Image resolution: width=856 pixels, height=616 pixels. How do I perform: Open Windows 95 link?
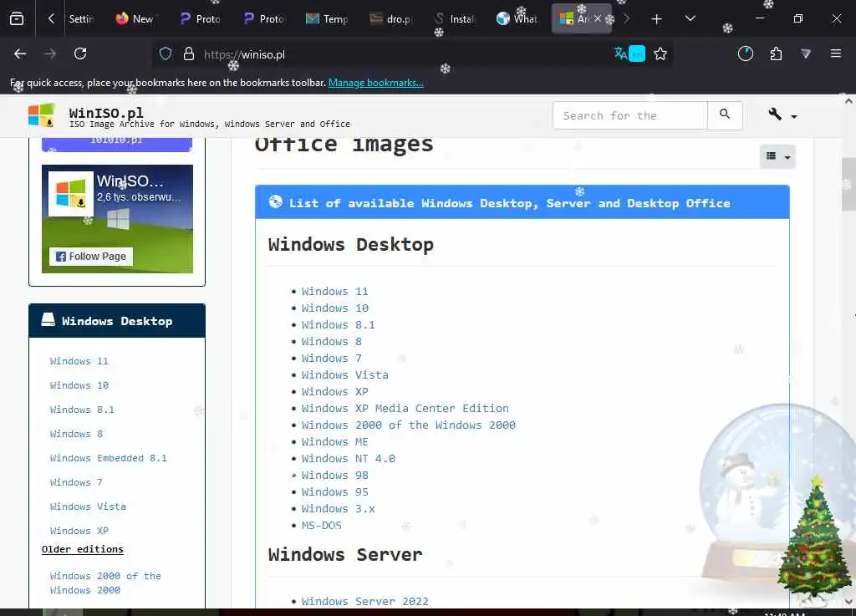(x=334, y=492)
